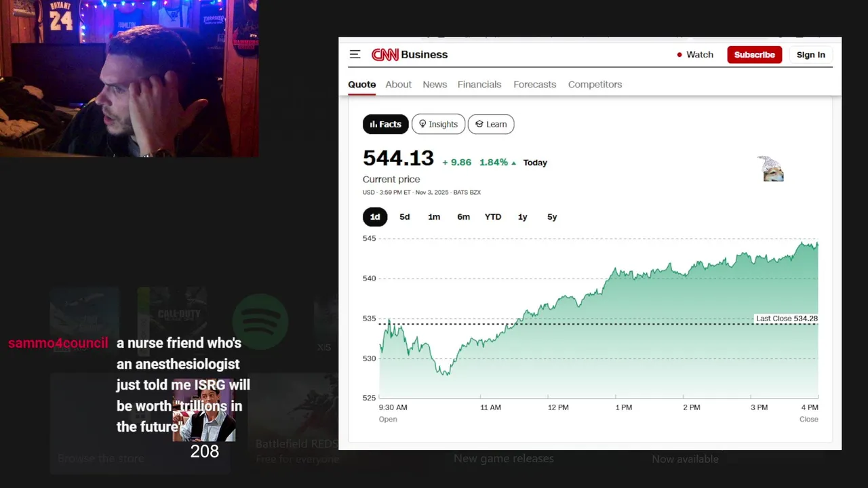868x488 pixels.
Task: Click the Now available label
Action: coord(685,459)
